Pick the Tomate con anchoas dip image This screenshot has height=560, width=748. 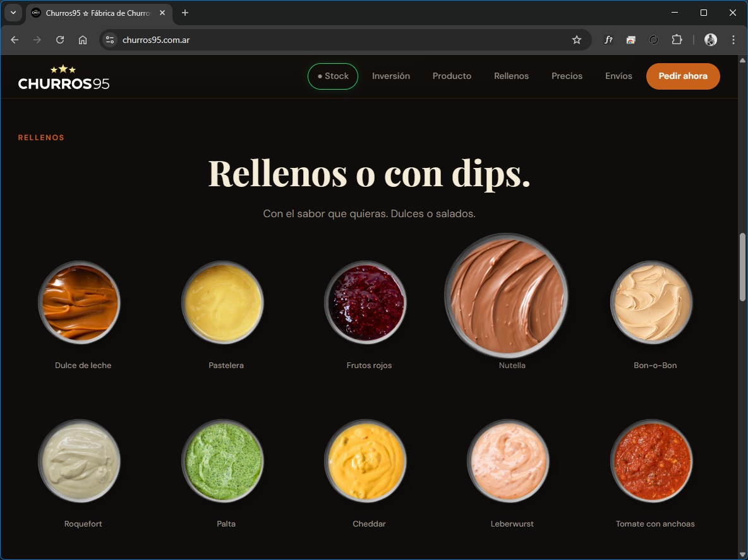tap(651, 461)
